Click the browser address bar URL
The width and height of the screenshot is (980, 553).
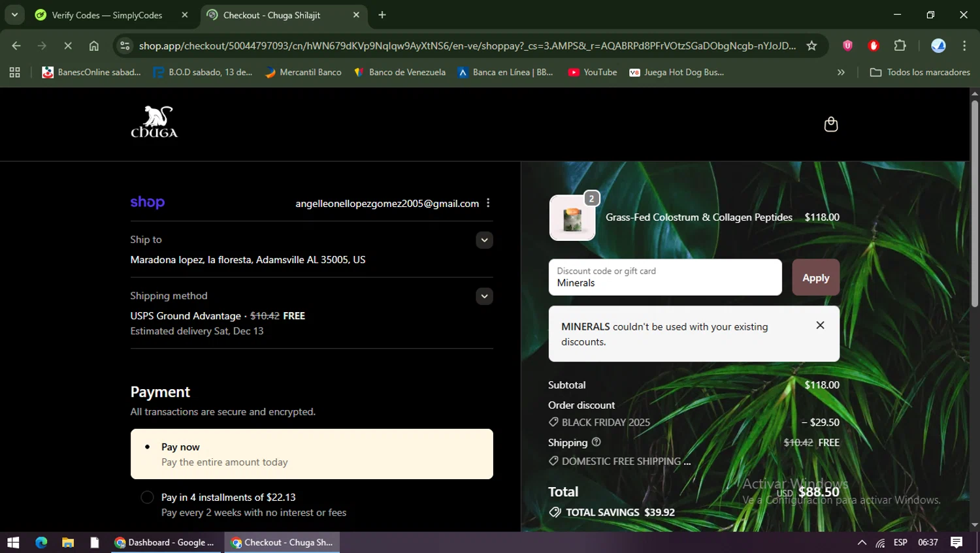coord(467,46)
